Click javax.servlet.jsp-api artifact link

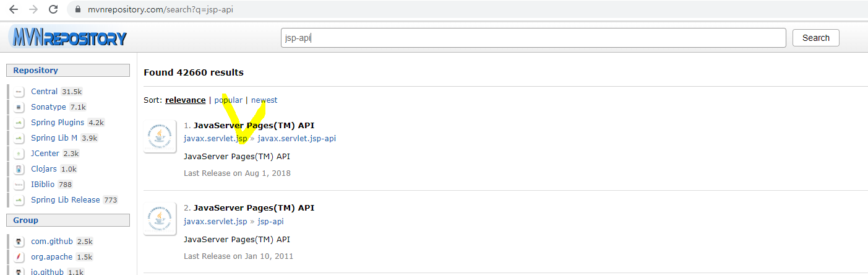click(x=297, y=139)
